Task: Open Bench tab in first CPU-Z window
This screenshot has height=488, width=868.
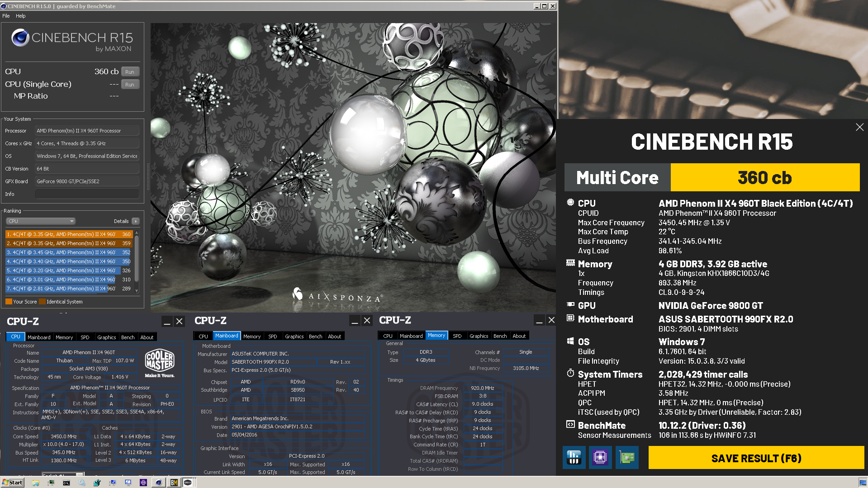Action: coord(128,337)
